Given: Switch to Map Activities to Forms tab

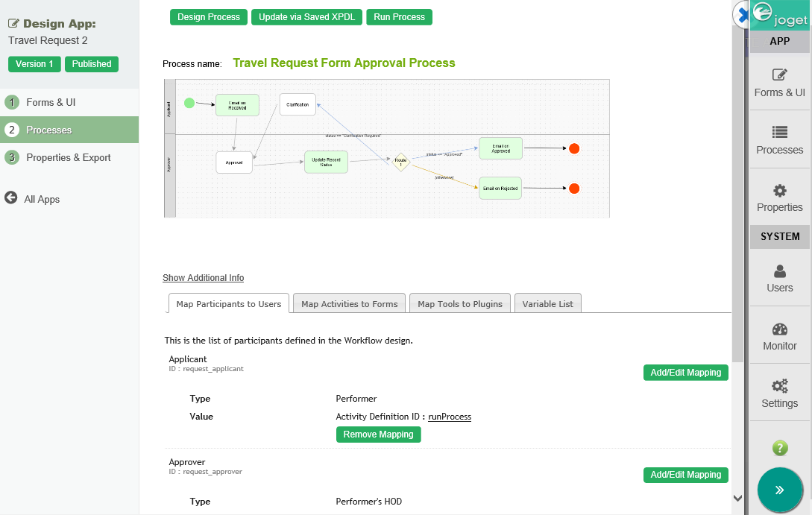Looking at the screenshot, I should [349, 304].
